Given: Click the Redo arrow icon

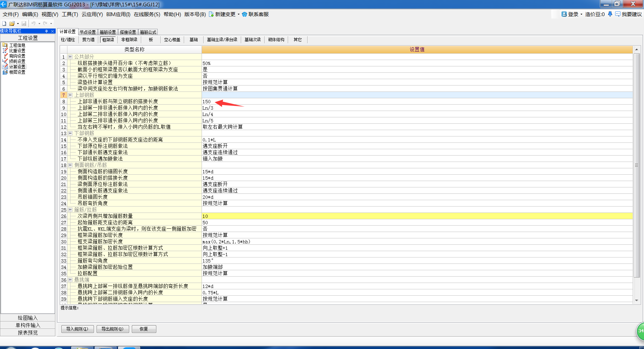Looking at the screenshot, I should (45, 23).
